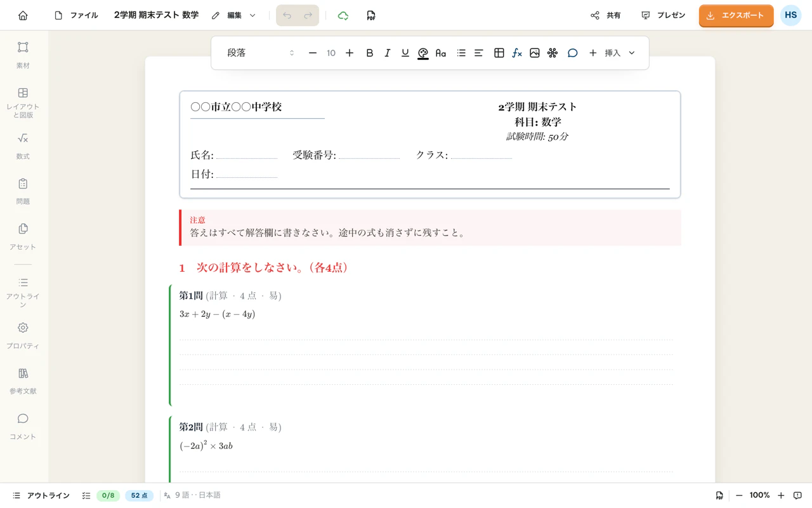Decrease font size with minus
The width and height of the screenshot is (812, 508).
[x=313, y=53]
